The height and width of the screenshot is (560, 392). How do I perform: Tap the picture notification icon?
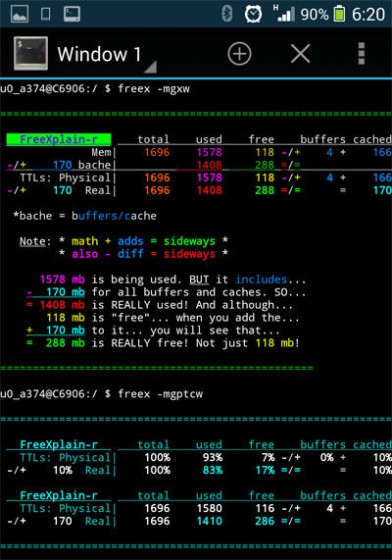[x=20, y=15]
